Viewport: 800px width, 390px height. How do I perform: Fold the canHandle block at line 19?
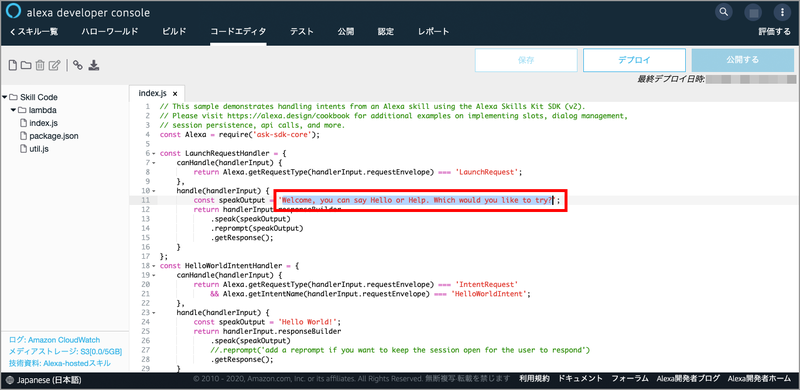click(x=154, y=275)
